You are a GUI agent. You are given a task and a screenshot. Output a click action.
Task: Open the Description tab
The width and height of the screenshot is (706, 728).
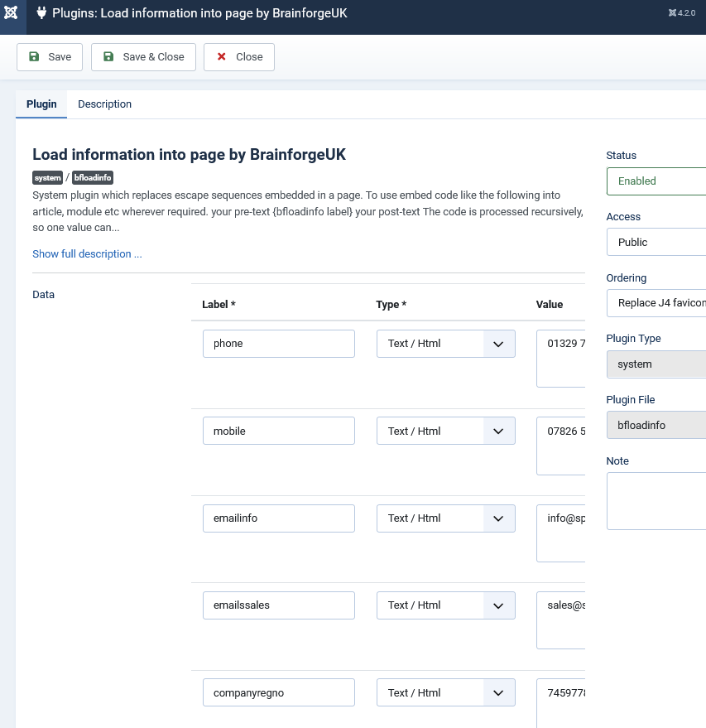[x=104, y=104]
